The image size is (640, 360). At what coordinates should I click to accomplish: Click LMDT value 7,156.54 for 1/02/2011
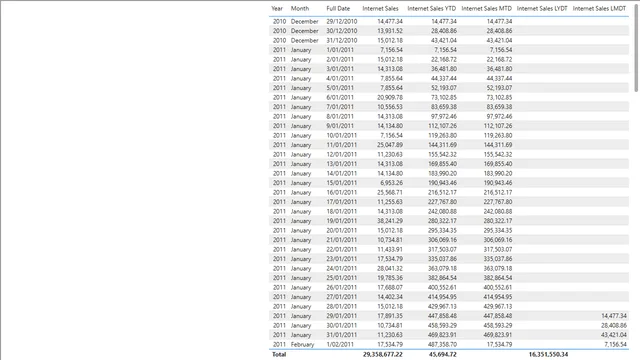(x=615, y=344)
